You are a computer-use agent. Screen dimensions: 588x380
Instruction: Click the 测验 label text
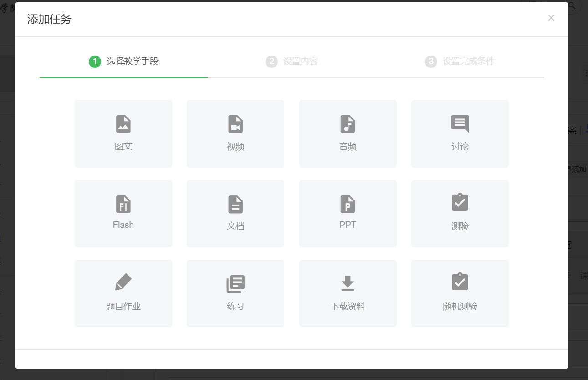460,226
